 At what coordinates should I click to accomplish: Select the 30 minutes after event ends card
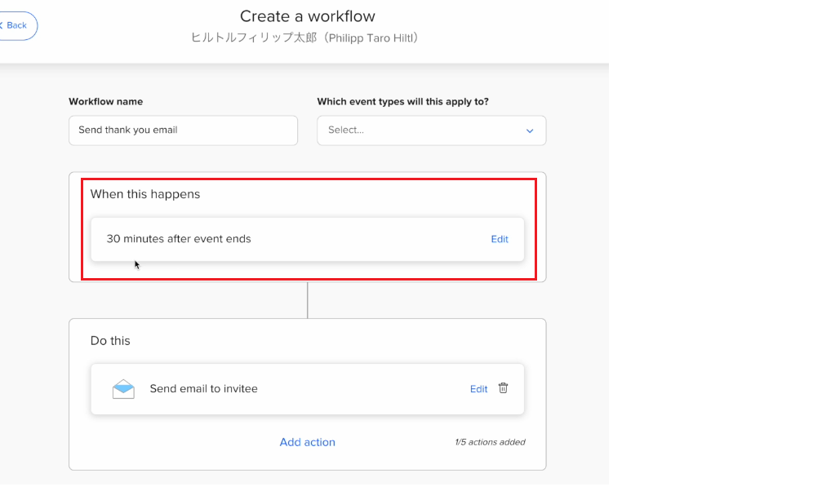pos(308,239)
